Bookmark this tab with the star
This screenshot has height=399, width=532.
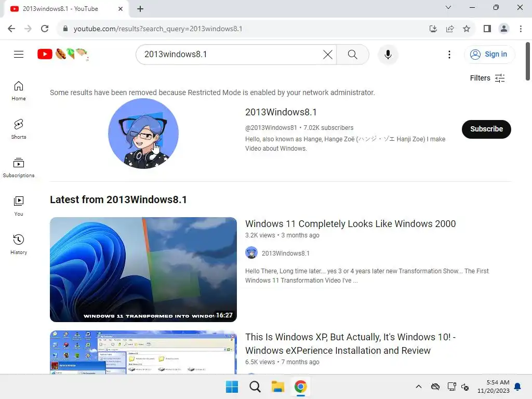pyautogui.click(x=467, y=29)
